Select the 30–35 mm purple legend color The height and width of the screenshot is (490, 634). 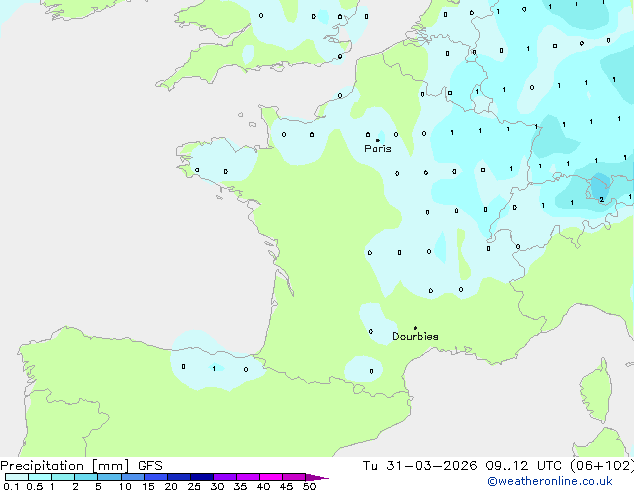225,477
